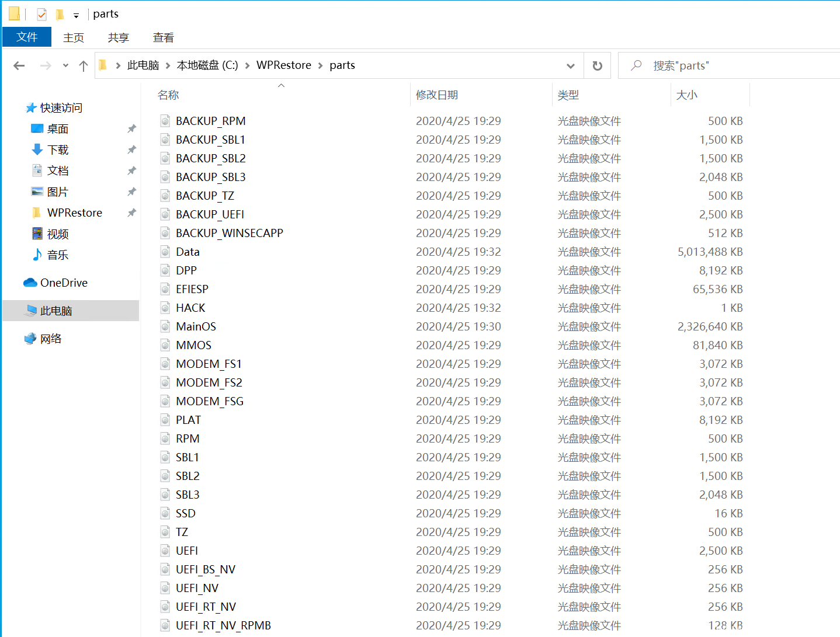This screenshot has height=637, width=840.
Task: Sort by modified date column header
Action: tap(436, 95)
